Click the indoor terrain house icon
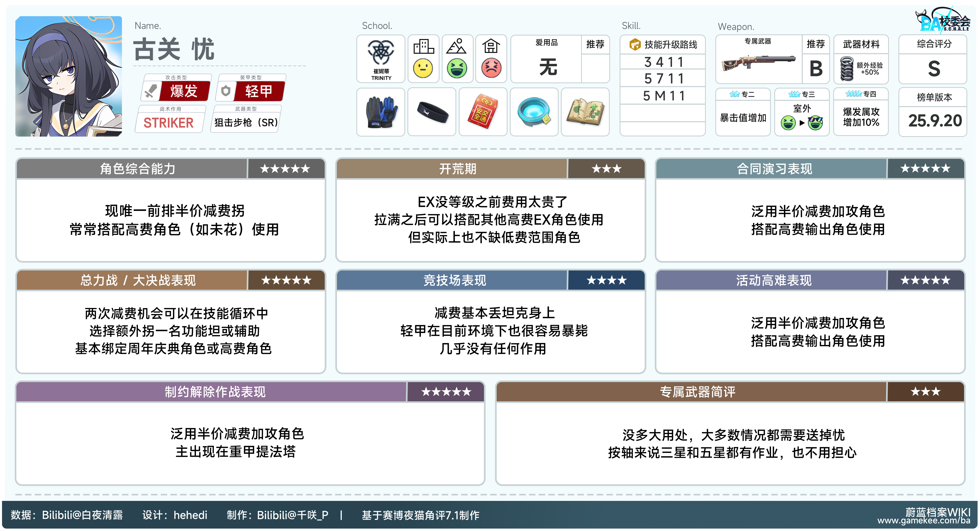Screen dimensions: 980x531 coord(491,46)
